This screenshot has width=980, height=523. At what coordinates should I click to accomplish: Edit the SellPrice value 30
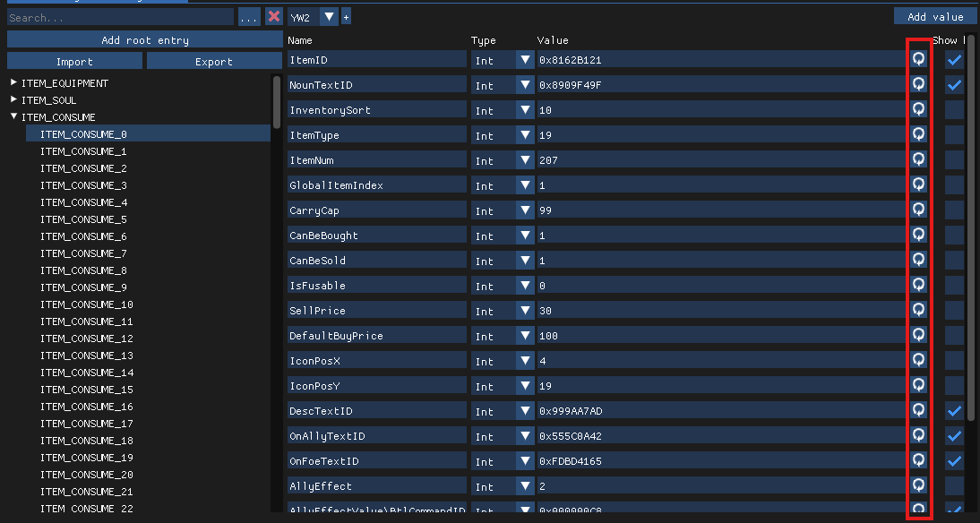tap(723, 310)
